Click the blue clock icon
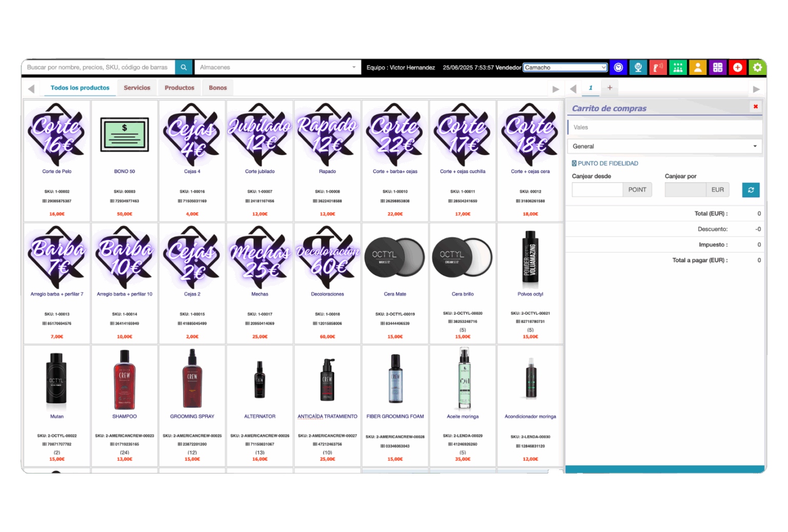 click(619, 67)
